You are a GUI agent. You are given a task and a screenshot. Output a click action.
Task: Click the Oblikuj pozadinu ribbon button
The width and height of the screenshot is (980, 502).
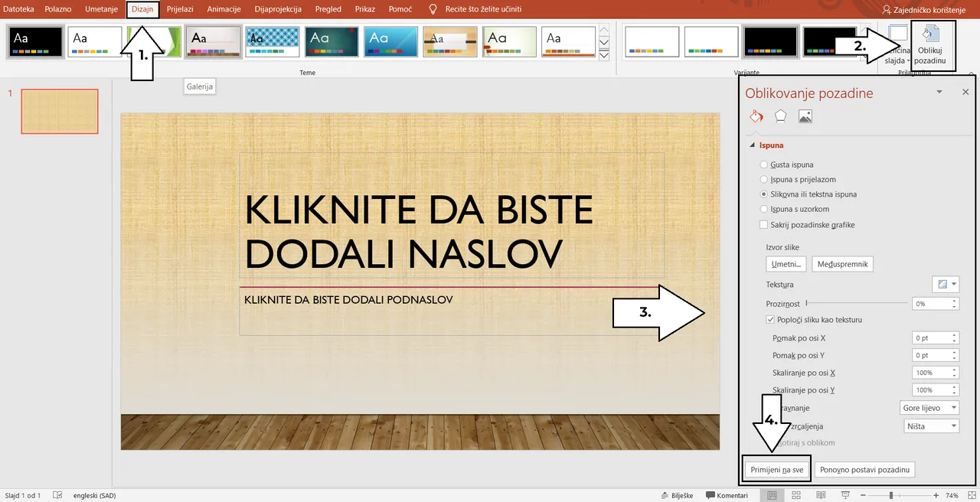pyautogui.click(x=930, y=46)
